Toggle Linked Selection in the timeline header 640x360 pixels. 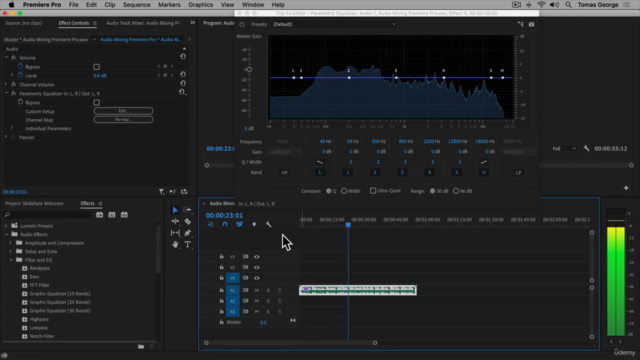(x=240, y=224)
